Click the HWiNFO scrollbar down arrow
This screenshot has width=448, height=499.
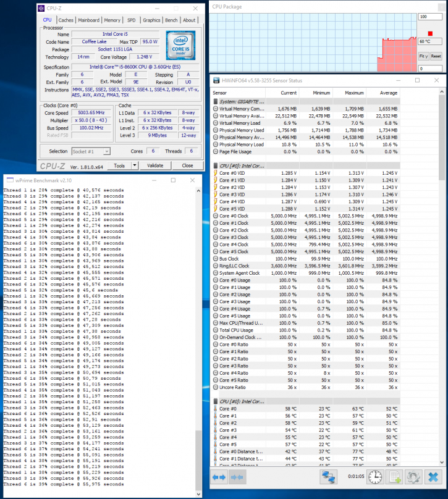pyautogui.click(x=442, y=462)
